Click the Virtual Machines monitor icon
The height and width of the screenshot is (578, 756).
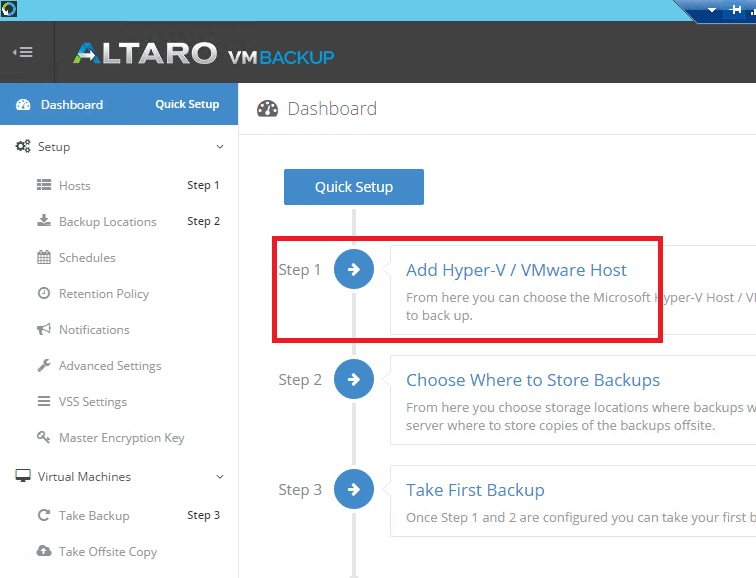(23, 476)
